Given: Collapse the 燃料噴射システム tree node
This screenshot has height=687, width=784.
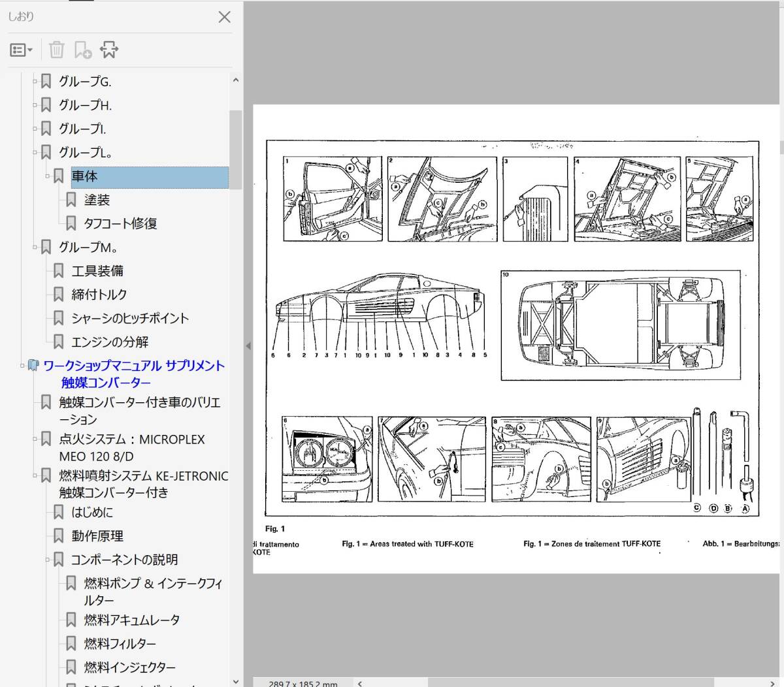Looking at the screenshot, I should (x=35, y=475).
